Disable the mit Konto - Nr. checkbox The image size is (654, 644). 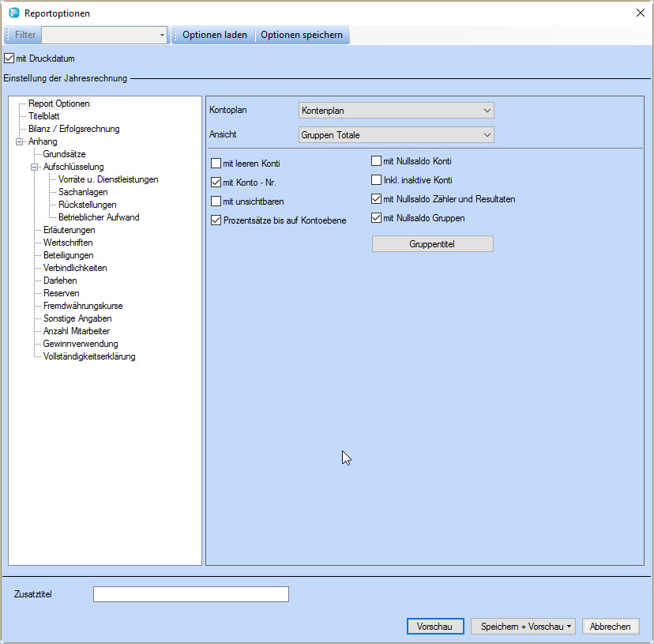(x=216, y=183)
